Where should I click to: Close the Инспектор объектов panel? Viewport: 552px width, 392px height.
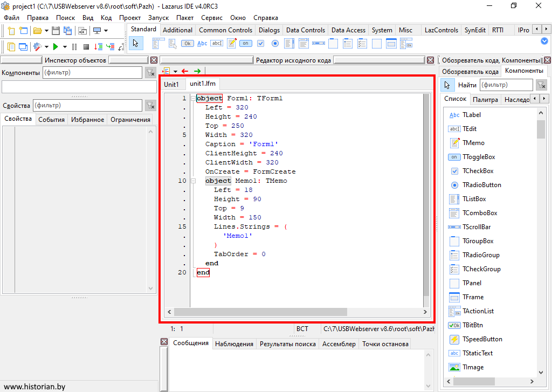154,60
